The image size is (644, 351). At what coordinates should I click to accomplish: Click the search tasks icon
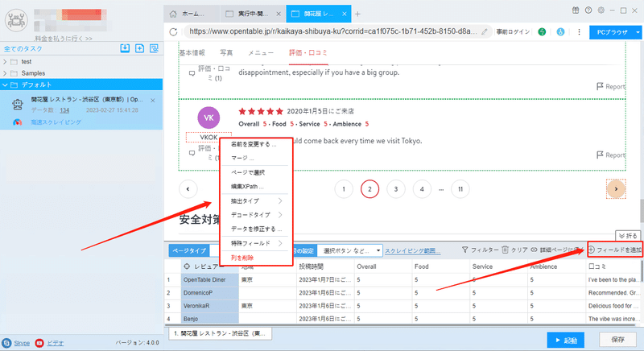(x=154, y=48)
